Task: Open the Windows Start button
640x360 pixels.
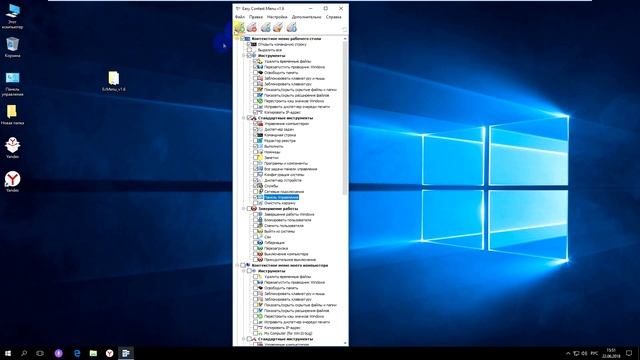Action: pos(7,353)
